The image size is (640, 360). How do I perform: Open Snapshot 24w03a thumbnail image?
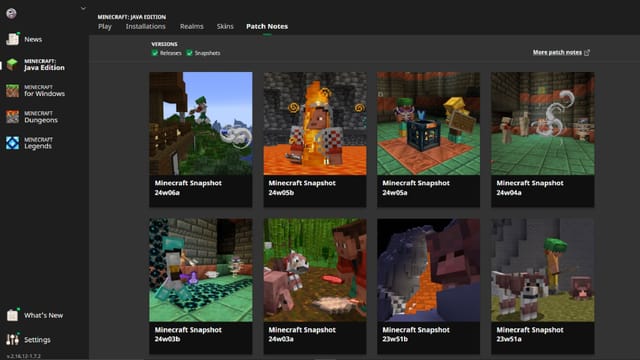pos(315,270)
